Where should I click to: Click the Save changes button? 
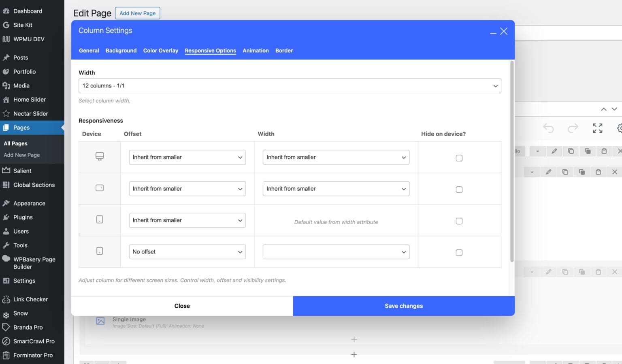point(404,306)
